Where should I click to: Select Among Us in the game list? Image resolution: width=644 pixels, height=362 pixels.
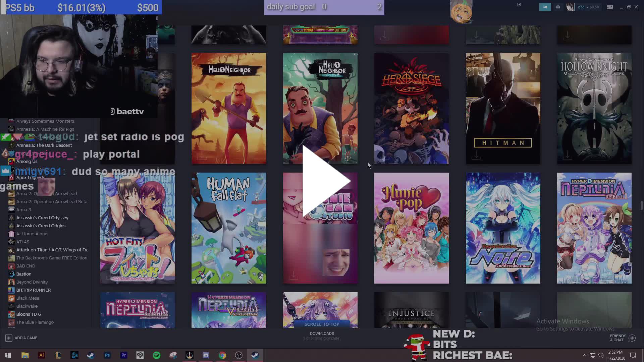26,161
